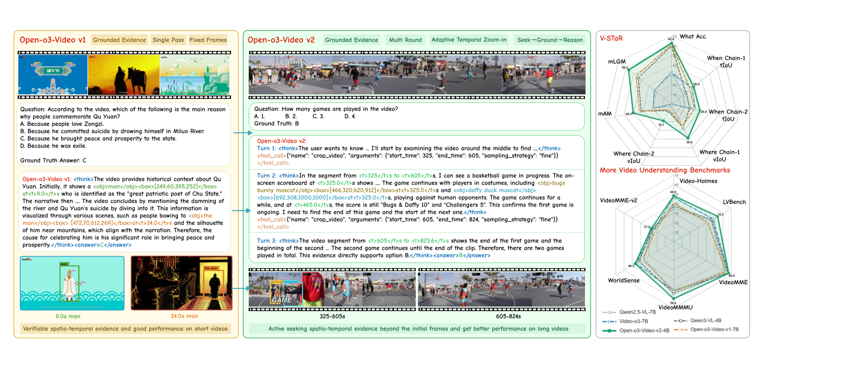Click the mAM radar axis label

click(x=606, y=113)
